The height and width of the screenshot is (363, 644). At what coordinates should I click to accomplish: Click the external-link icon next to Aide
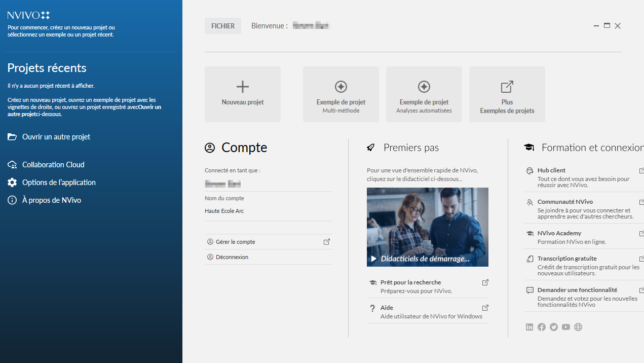point(485,308)
